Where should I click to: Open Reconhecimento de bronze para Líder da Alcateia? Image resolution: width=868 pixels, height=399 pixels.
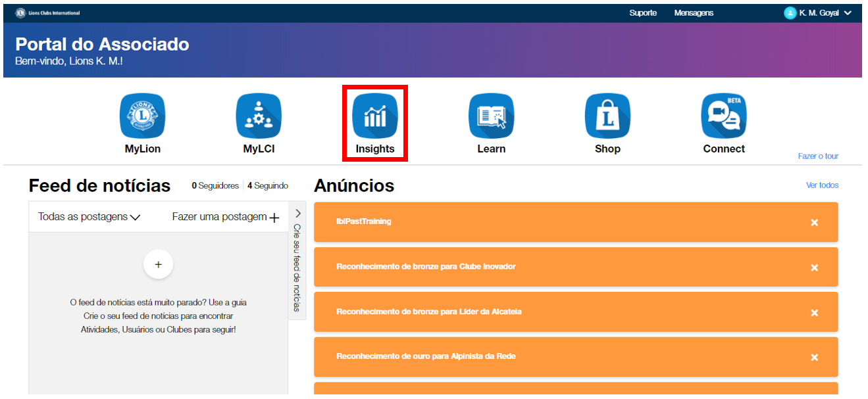[576, 312]
